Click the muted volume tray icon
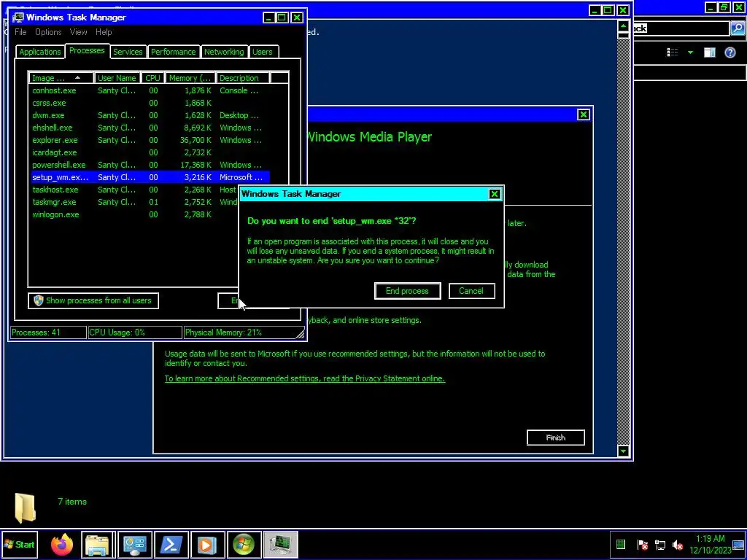The height and width of the screenshot is (560, 747). tap(678, 544)
